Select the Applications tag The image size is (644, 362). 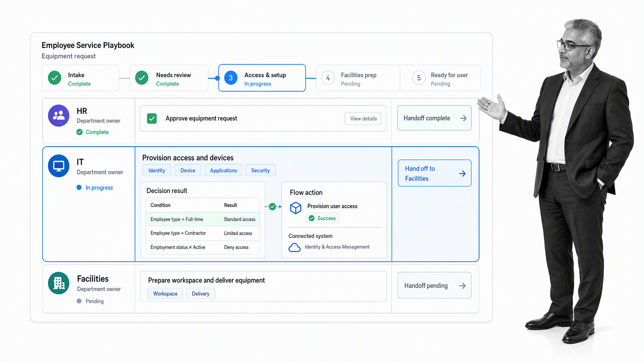pos(223,170)
